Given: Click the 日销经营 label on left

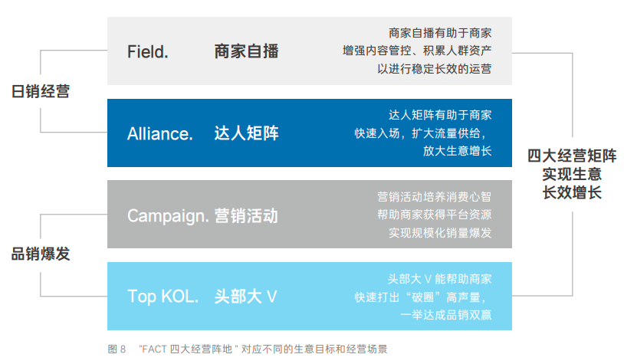Looking at the screenshot, I should 41,91.
